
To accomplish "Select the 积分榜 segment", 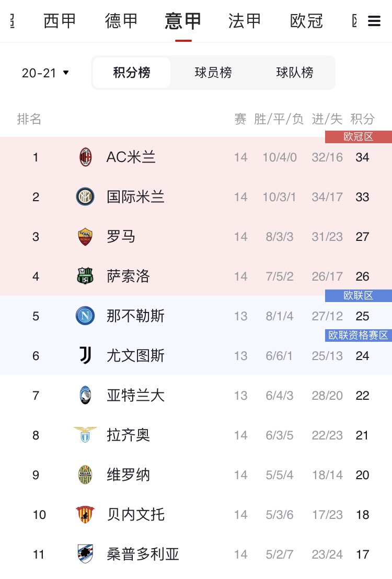I will click(132, 73).
